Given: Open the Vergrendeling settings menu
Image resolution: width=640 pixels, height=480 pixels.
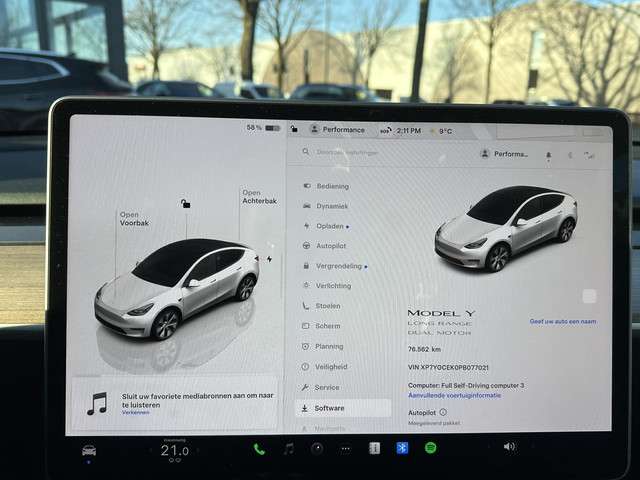Looking at the screenshot, I should [339, 266].
